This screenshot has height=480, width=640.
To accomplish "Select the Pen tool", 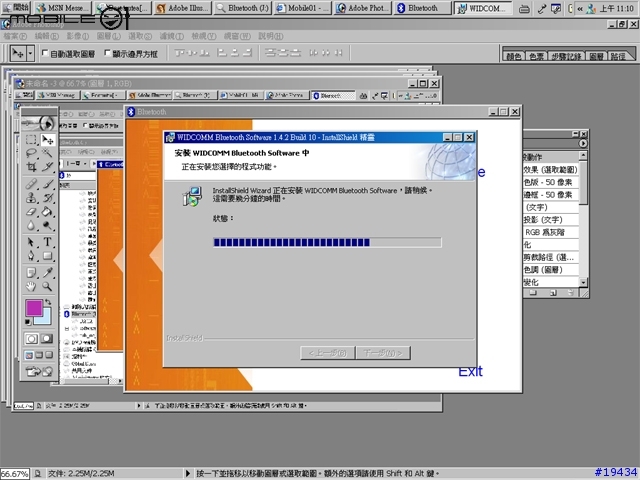I will 31,256.
